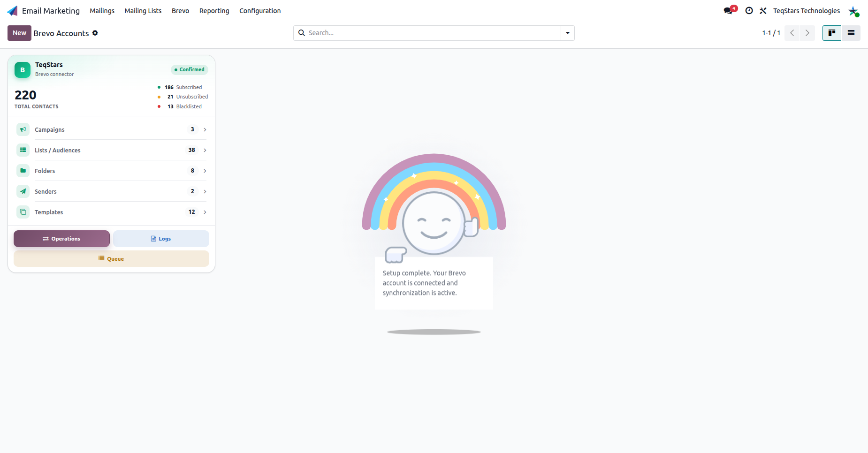This screenshot has width=868, height=453.
Task: Click the Confirmed status badge
Action: pyautogui.click(x=190, y=69)
